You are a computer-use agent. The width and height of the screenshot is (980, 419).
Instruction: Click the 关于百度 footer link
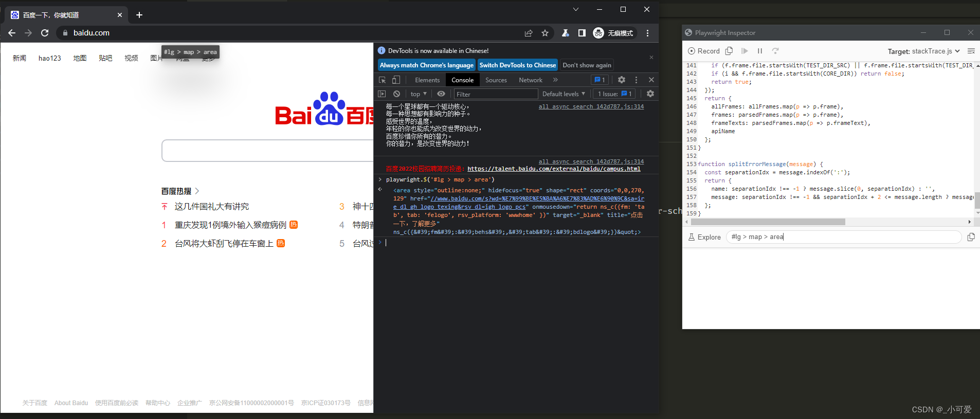point(34,403)
